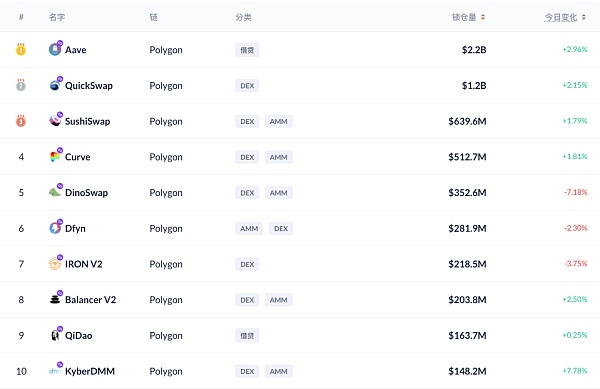Select the 借贷 tag in Aave row
The height and width of the screenshot is (389, 600).
(x=247, y=50)
